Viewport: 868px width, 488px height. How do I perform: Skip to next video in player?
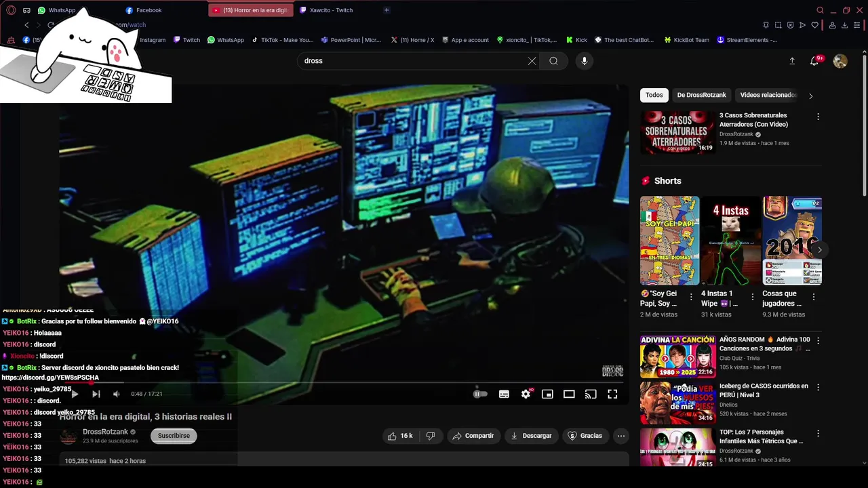[96, 394]
